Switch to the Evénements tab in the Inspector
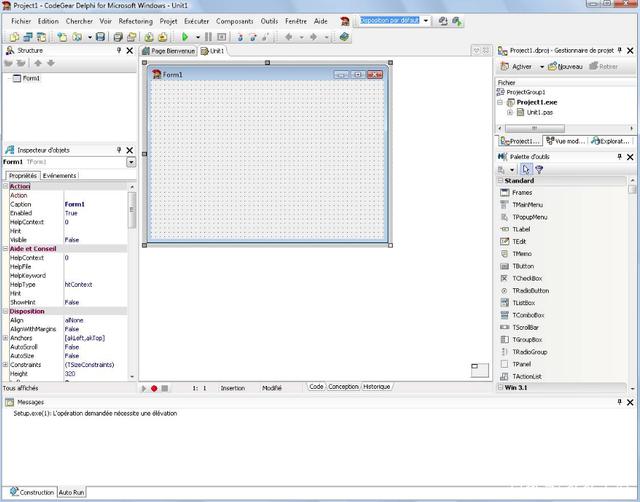 click(x=59, y=175)
